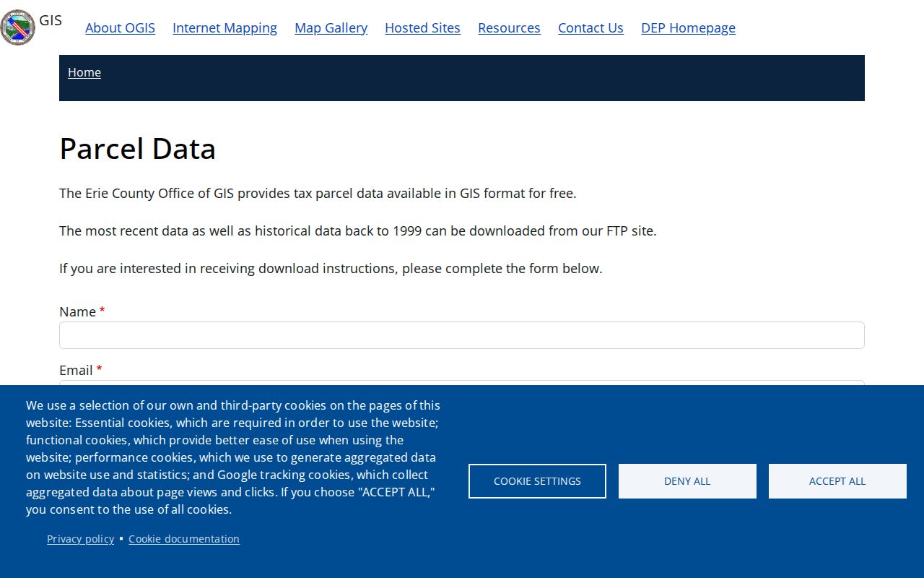The width and height of the screenshot is (924, 578).
Task: Open the About OGIS menu item
Action: [120, 27]
